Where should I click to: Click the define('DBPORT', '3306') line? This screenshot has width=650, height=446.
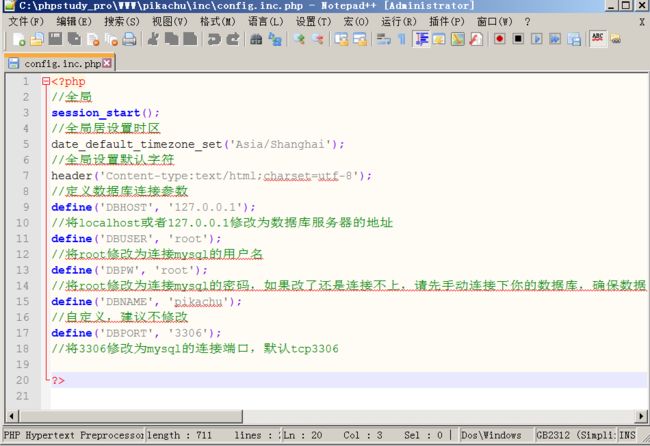pos(136,333)
